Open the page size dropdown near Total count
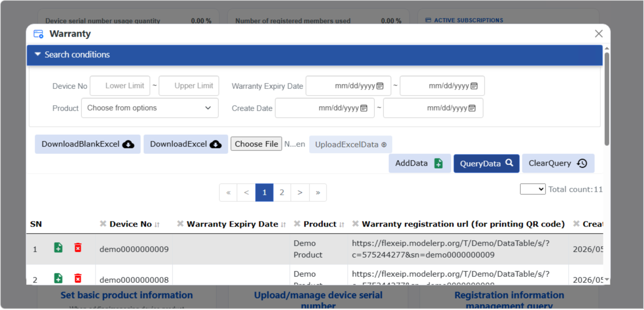This screenshot has width=644, height=310. tap(532, 189)
